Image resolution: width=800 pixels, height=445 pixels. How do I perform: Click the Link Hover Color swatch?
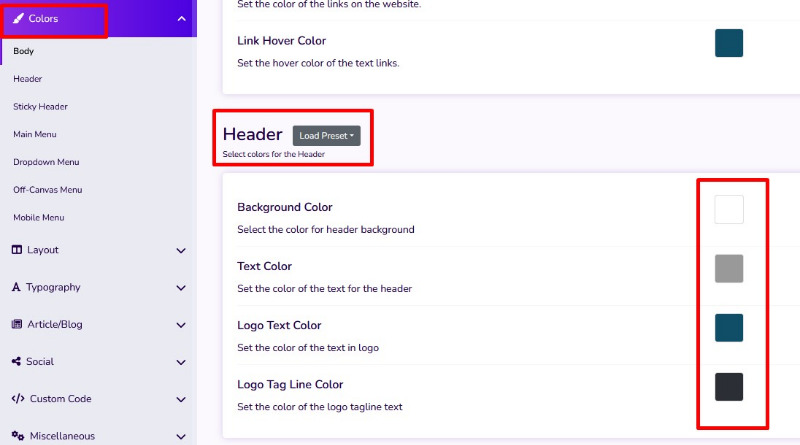(x=729, y=43)
